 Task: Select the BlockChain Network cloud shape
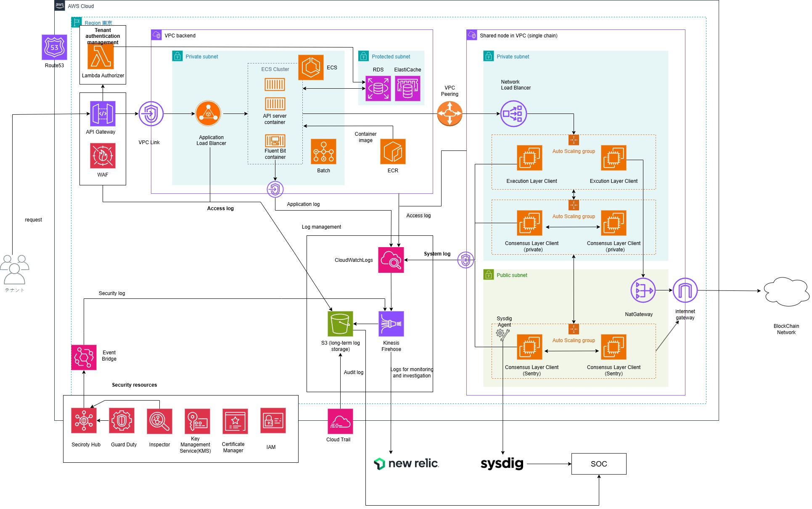[786, 291]
